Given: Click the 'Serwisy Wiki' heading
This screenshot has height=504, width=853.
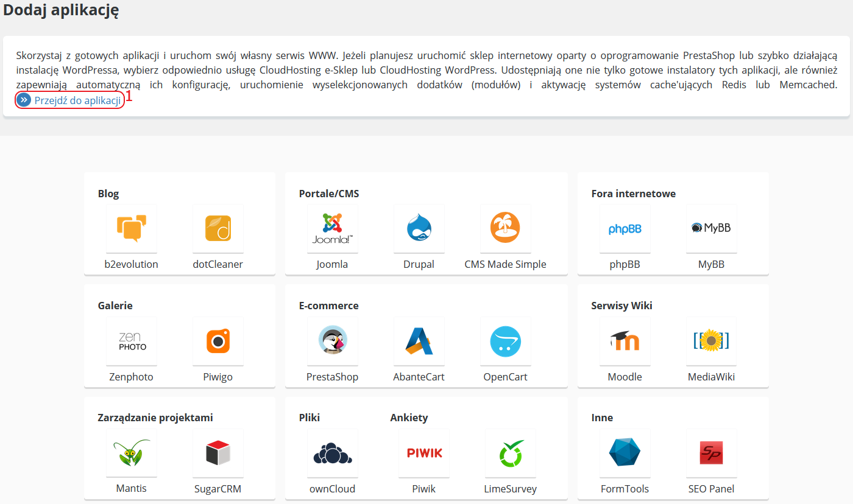Looking at the screenshot, I should click(x=622, y=306).
